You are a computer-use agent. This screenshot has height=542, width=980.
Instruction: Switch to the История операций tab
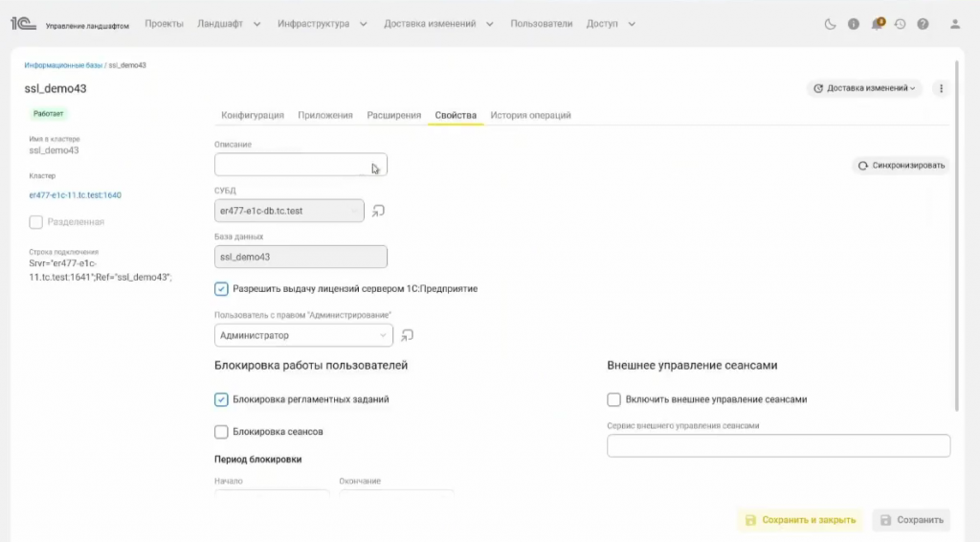[x=530, y=115]
